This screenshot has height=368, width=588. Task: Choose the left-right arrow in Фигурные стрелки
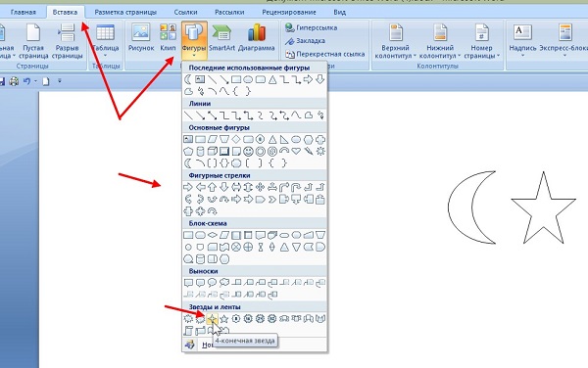[236, 187]
